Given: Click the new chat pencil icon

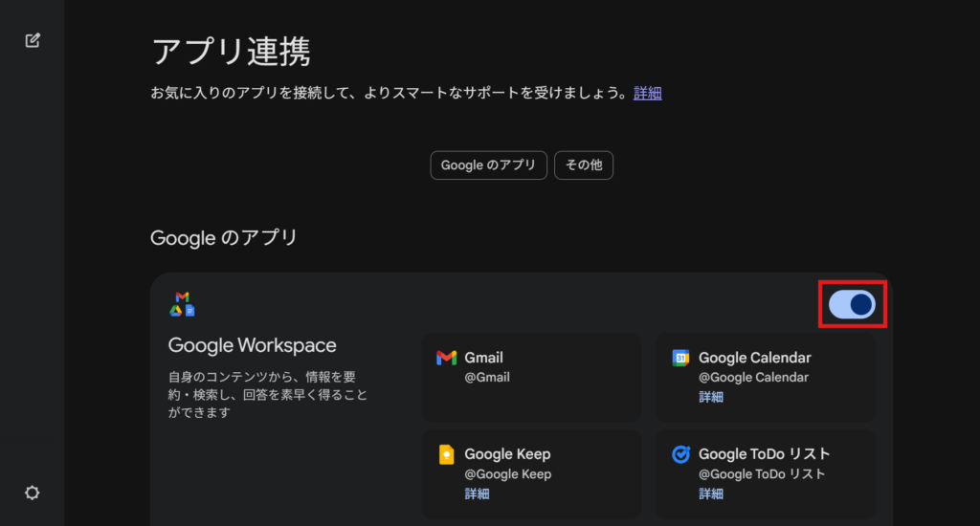Looking at the screenshot, I should coord(33,40).
